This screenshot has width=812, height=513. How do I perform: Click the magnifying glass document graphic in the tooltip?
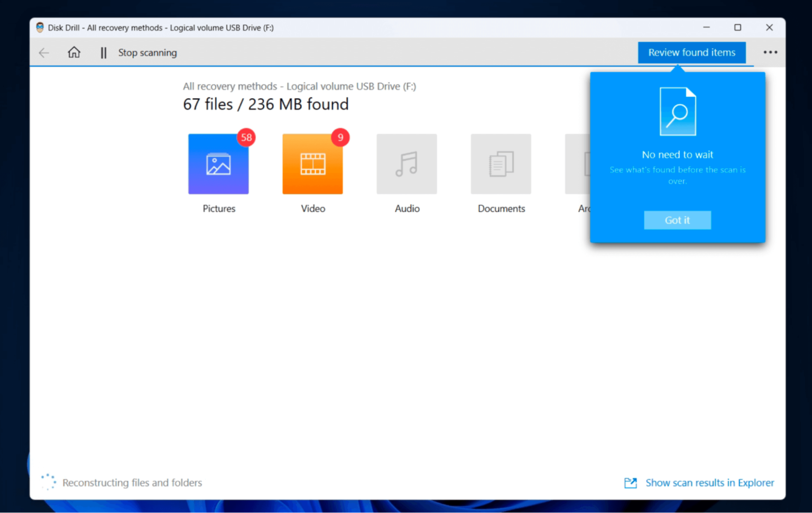pyautogui.click(x=677, y=110)
